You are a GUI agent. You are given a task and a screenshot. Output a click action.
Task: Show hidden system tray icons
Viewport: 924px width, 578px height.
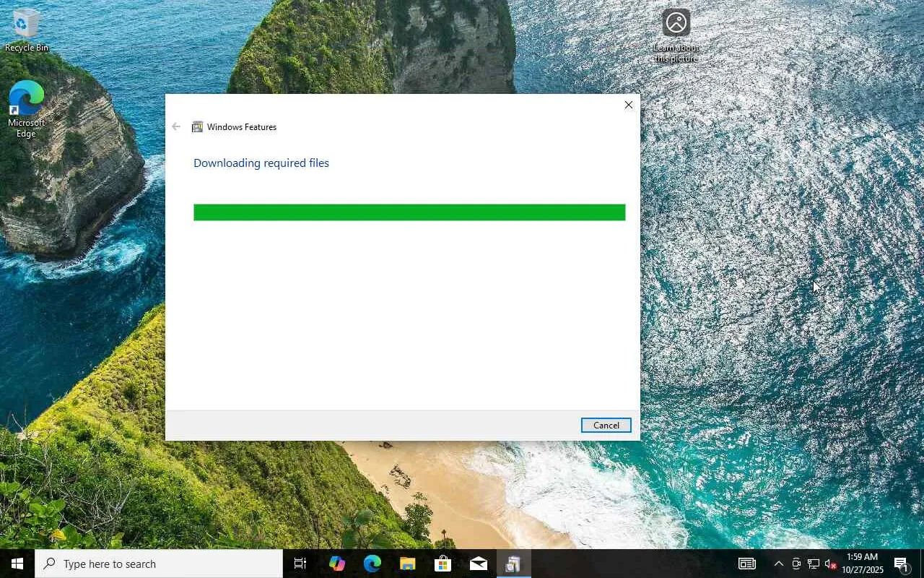tap(778, 564)
